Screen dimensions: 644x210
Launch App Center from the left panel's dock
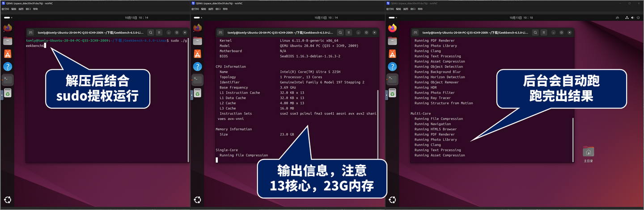coord(8,54)
